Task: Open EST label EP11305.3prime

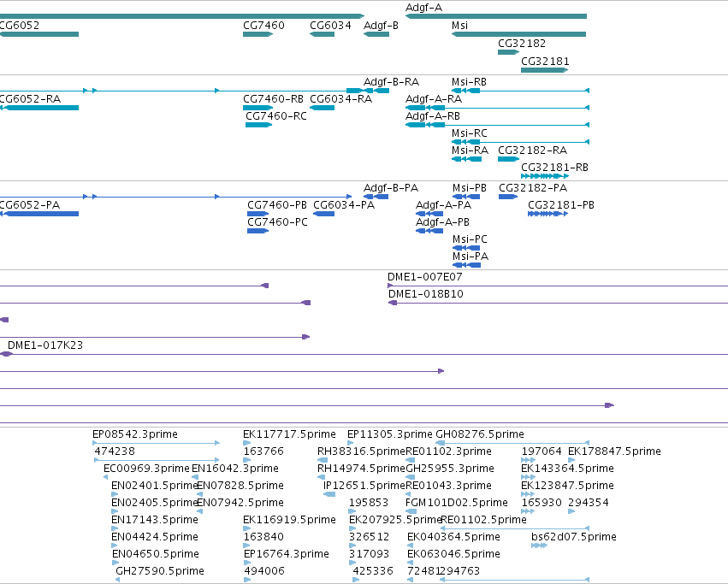Action: tap(390, 435)
